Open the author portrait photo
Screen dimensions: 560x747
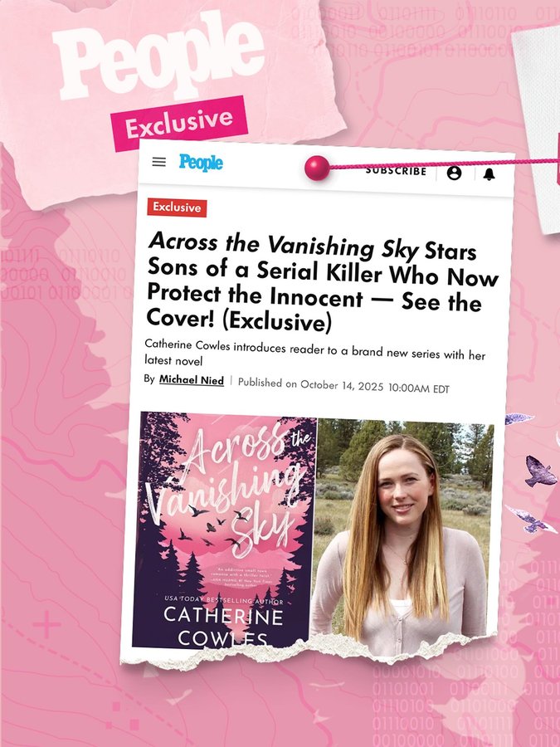(402, 530)
